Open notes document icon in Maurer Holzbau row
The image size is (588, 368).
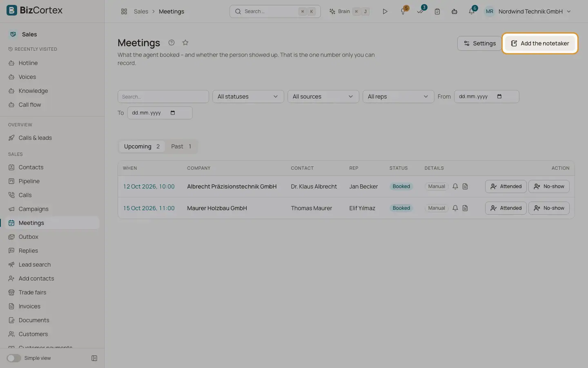pyautogui.click(x=465, y=208)
